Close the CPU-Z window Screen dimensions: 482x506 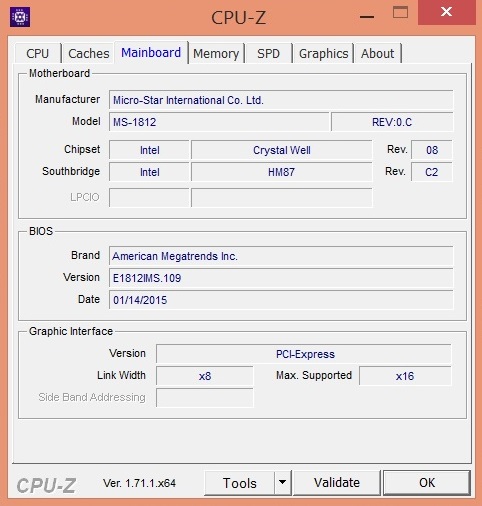point(447,13)
